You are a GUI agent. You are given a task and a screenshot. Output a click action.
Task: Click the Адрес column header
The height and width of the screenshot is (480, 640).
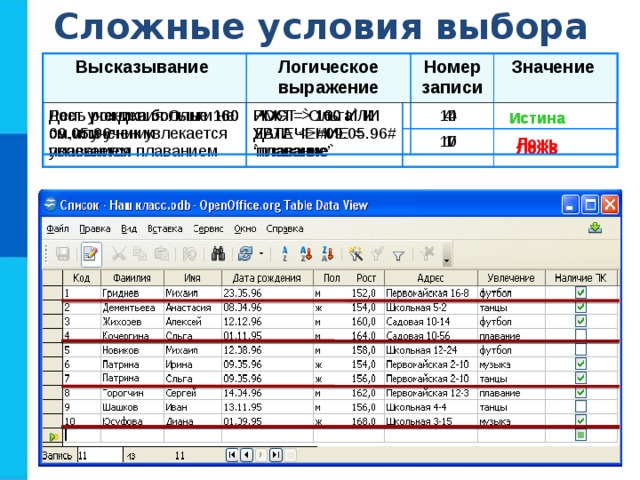tap(431, 278)
